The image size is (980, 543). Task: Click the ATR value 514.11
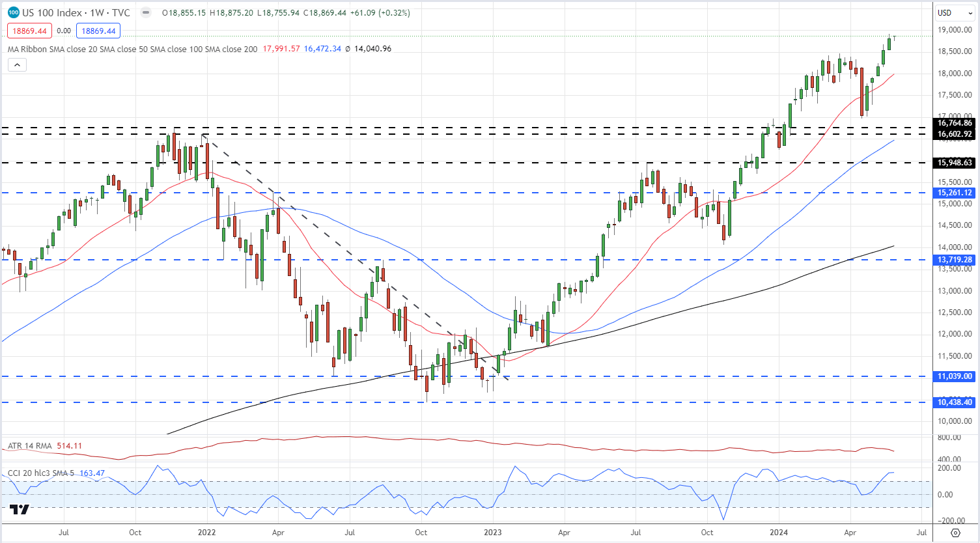point(70,446)
